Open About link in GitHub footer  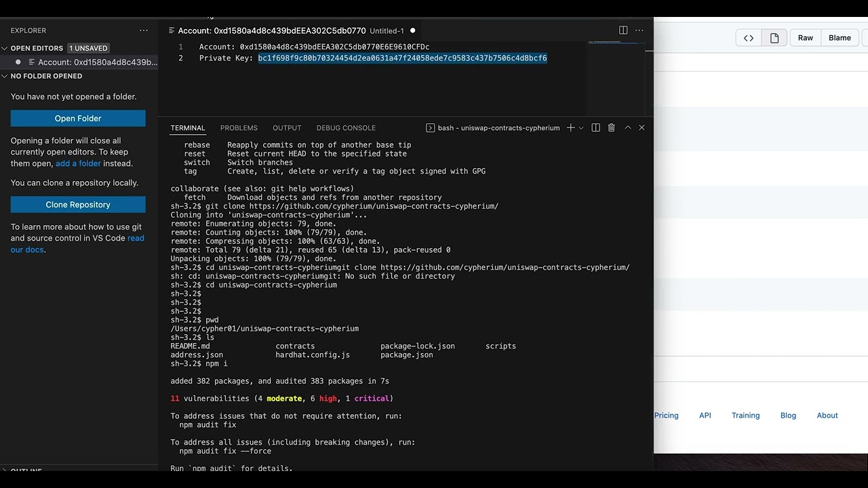coord(827,415)
